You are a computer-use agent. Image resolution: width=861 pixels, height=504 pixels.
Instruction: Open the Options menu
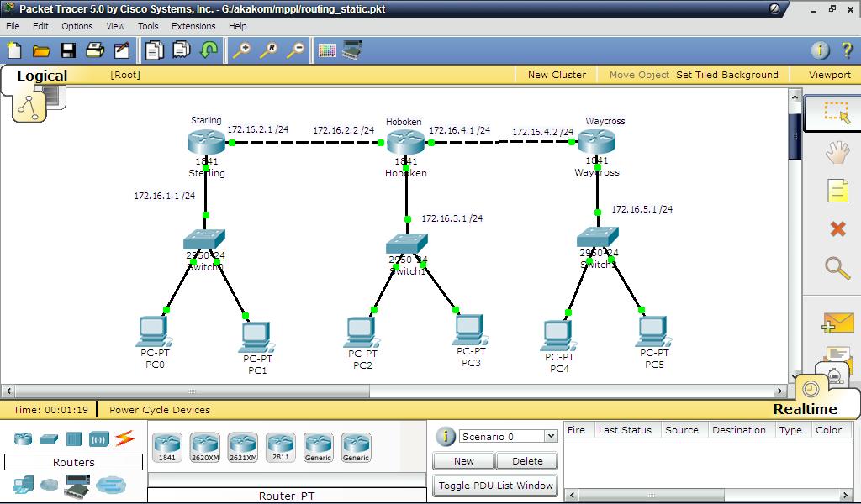point(77,26)
